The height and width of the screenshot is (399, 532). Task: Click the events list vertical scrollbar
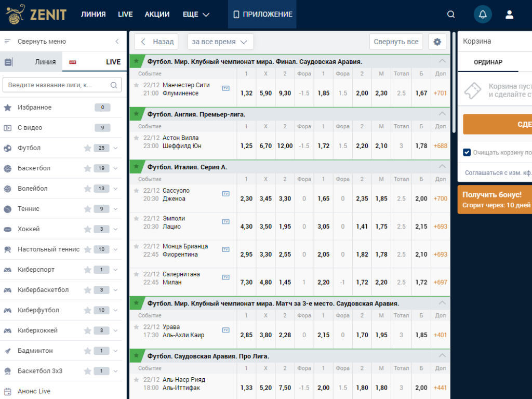coord(454,83)
